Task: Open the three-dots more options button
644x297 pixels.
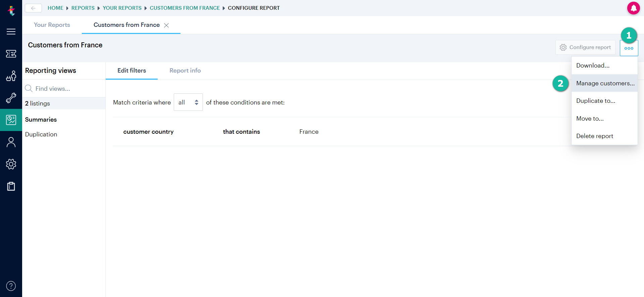Action: click(629, 48)
